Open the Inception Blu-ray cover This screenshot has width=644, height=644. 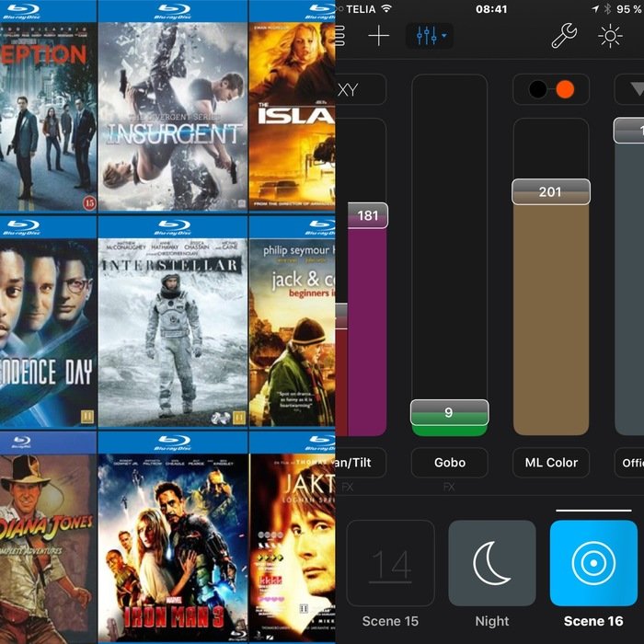point(48,107)
